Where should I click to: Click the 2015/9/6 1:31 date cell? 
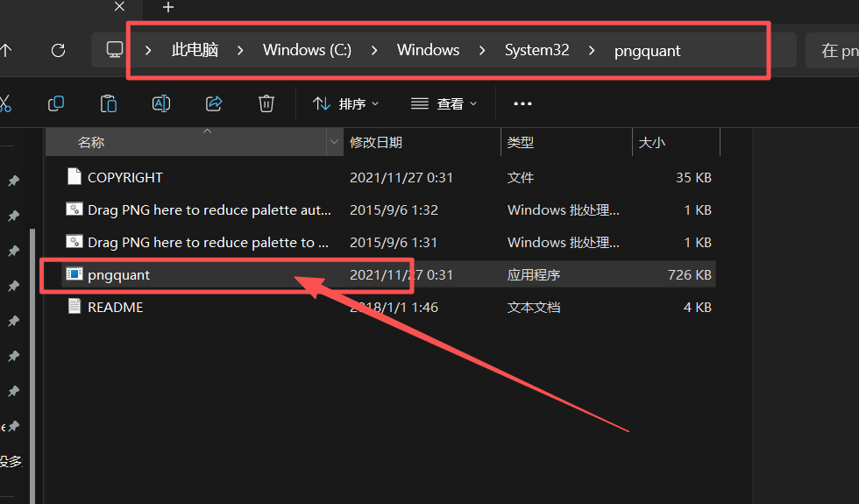tap(394, 242)
